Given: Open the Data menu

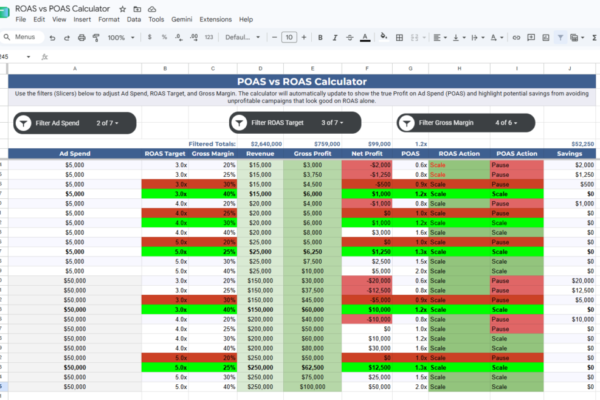Looking at the screenshot, I should pyautogui.click(x=134, y=20).
